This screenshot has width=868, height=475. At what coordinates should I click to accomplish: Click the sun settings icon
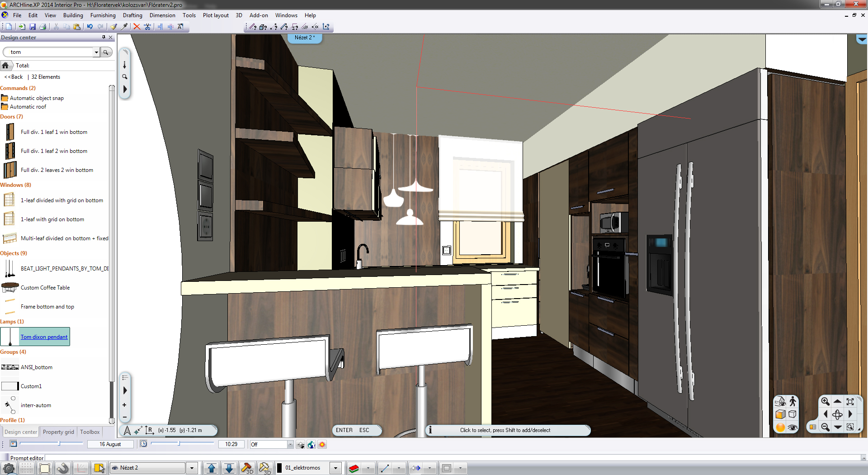[322, 445]
